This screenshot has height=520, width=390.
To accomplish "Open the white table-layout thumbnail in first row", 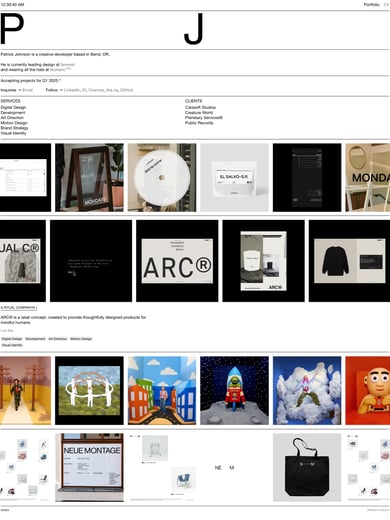I will pos(25,178).
